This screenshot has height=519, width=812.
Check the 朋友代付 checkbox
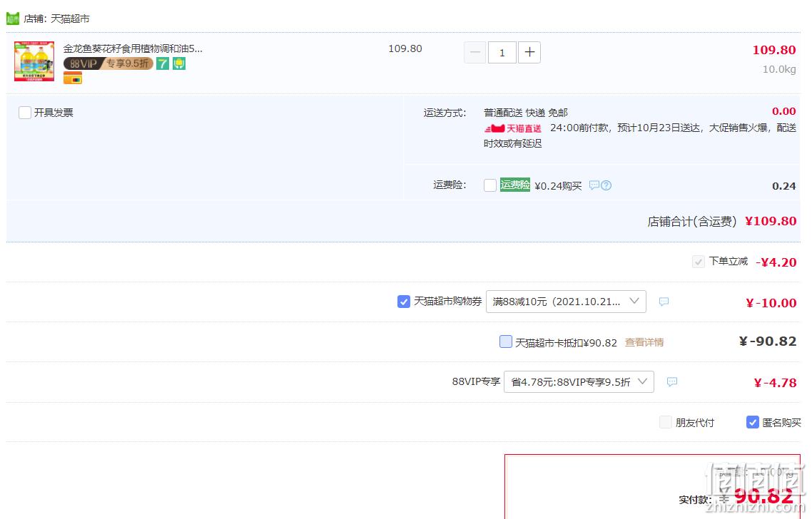pos(666,422)
